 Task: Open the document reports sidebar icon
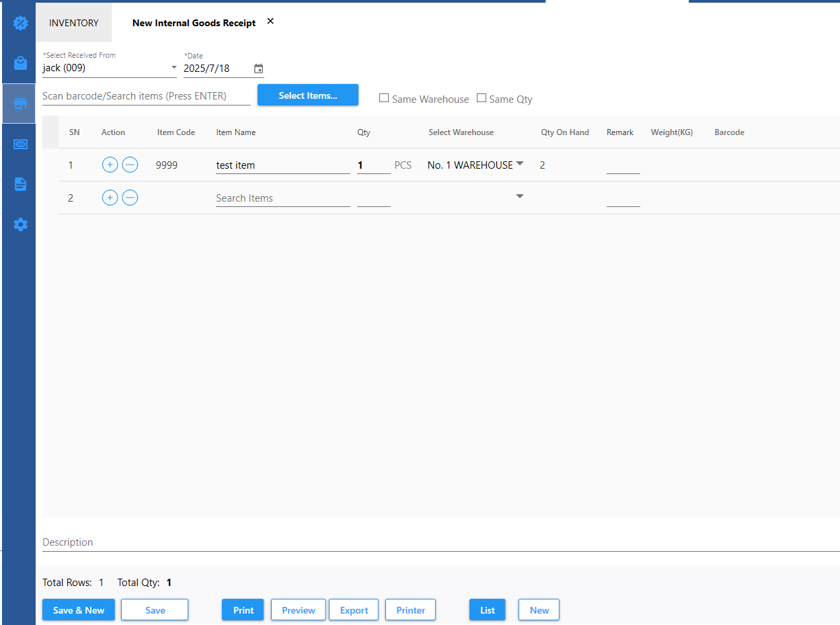click(x=20, y=184)
